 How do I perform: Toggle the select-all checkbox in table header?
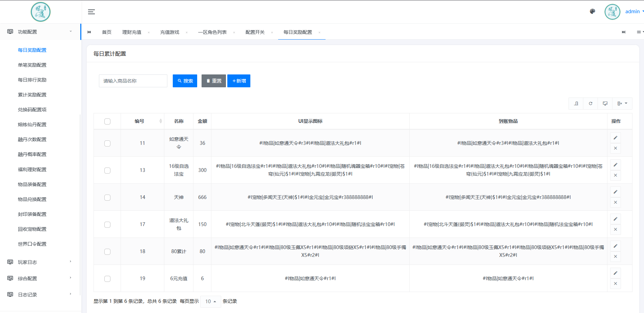pos(107,121)
